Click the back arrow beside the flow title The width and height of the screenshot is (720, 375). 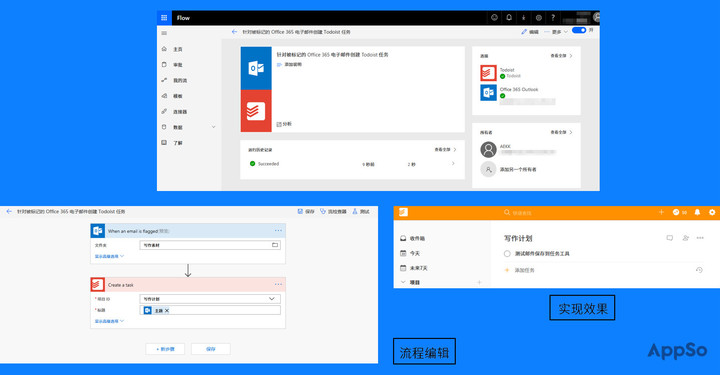click(x=234, y=32)
